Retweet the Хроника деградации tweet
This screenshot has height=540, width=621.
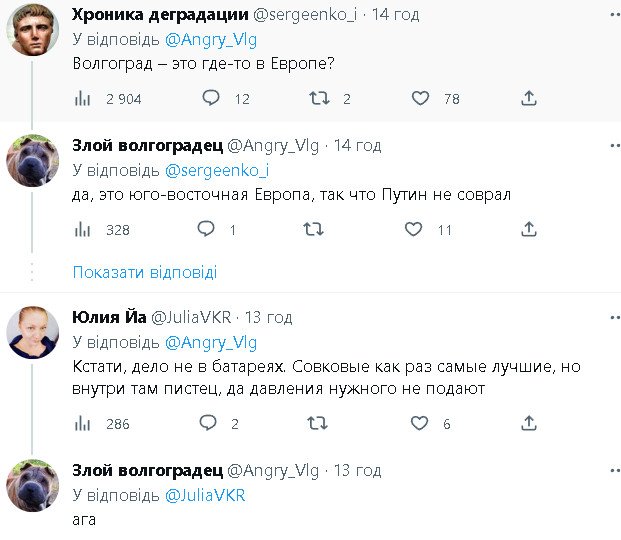point(318,98)
